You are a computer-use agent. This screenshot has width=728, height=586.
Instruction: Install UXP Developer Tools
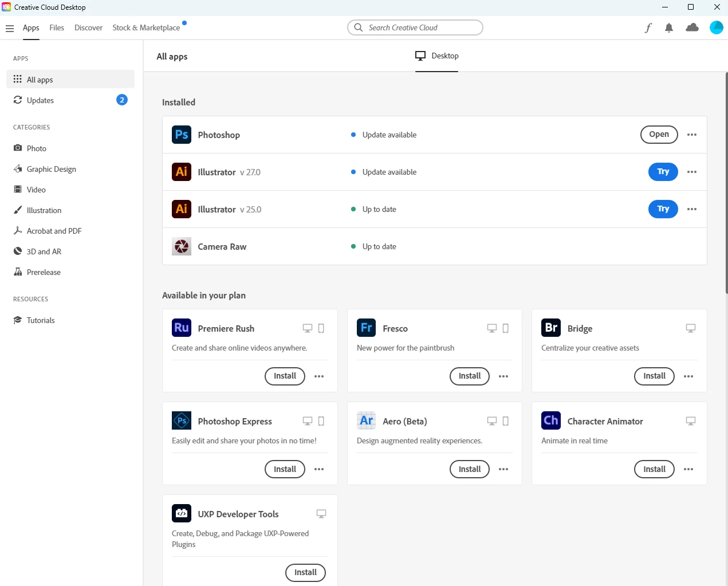pos(305,572)
